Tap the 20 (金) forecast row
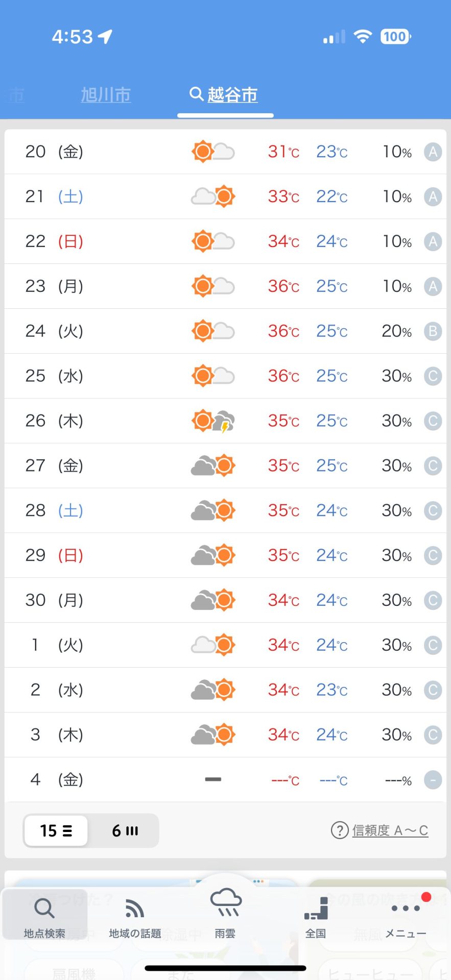This screenshot has width=451, height=980. click(x=225, y=152)
